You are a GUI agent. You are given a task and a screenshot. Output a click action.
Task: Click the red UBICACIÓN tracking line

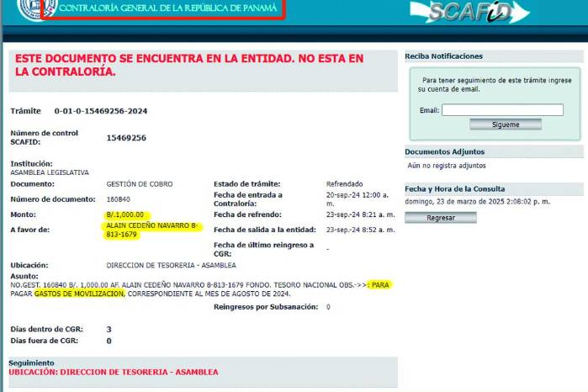[x=114, y=372]
